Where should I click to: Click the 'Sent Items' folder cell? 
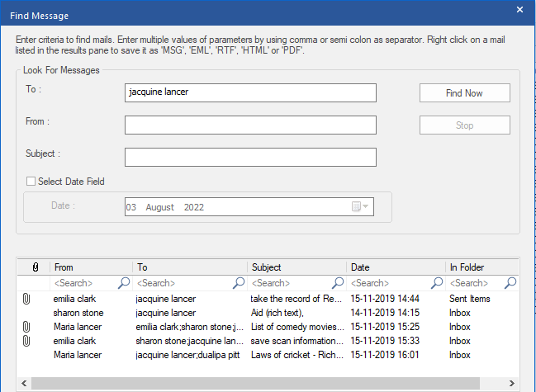click(x=470, y=299)
